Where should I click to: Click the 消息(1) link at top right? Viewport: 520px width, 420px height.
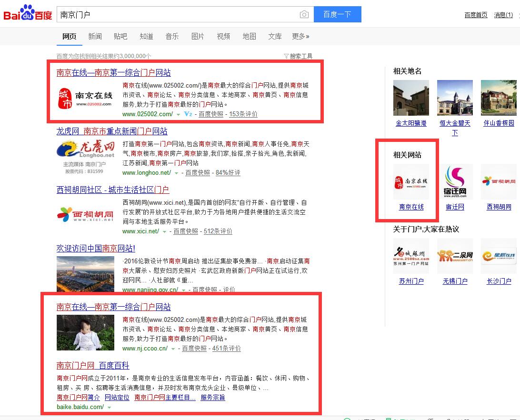click(x=503, y=15)
